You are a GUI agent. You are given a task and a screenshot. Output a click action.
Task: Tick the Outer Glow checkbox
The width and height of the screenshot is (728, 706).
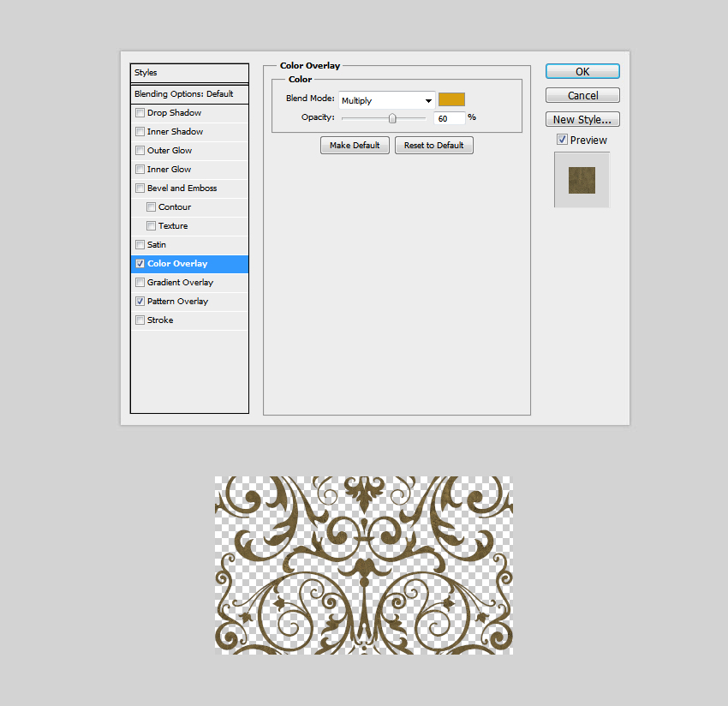click(x=140, y=151)
